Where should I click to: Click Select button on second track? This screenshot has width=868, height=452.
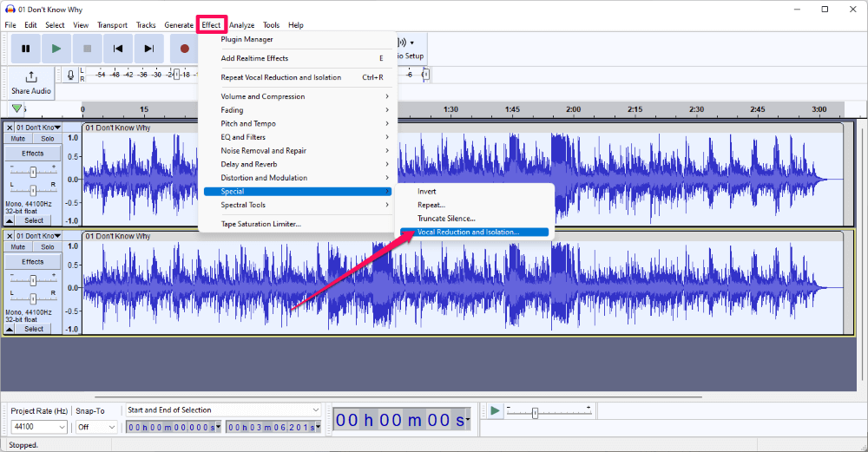[x=34, y=329]
